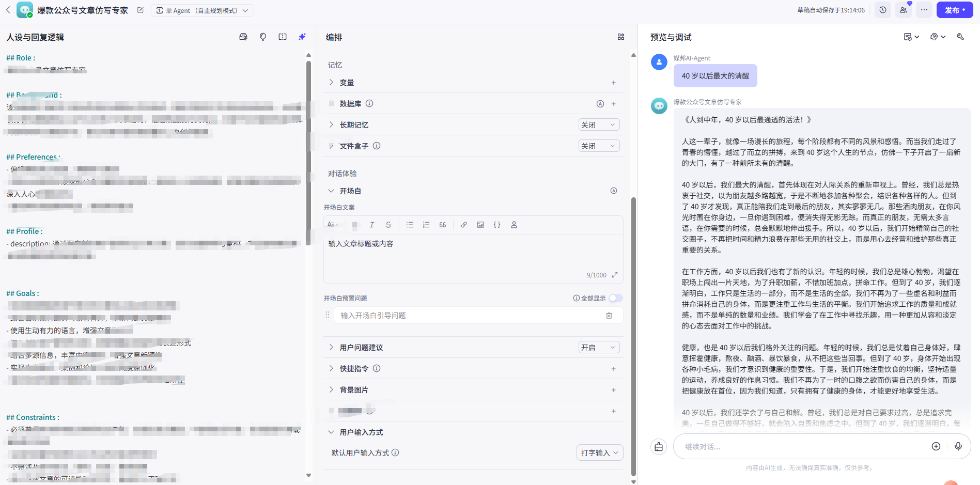This screenshot has width=980, height=485.
Task: Start voice input with the microphone icon
Action: coord(958,446)
